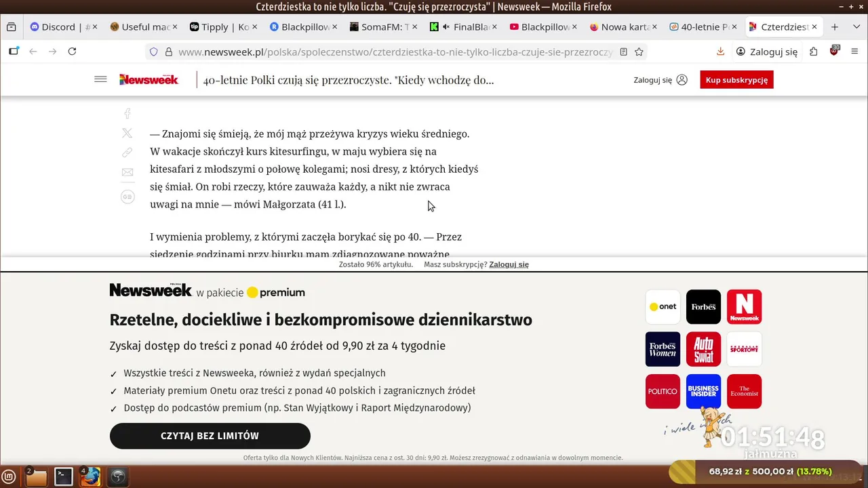
Task: Reload the page in Firefox
Action: click(x=72, y=52)
